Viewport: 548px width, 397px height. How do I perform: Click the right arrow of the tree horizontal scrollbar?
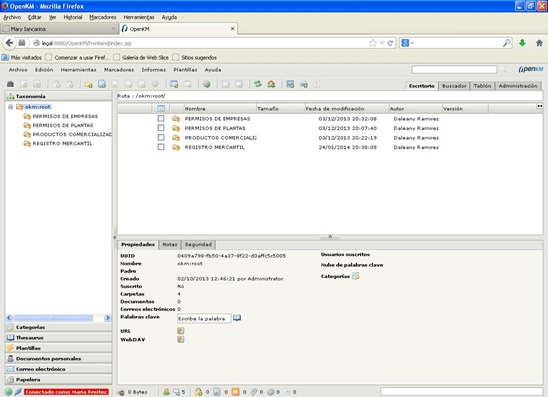point(108,318)
